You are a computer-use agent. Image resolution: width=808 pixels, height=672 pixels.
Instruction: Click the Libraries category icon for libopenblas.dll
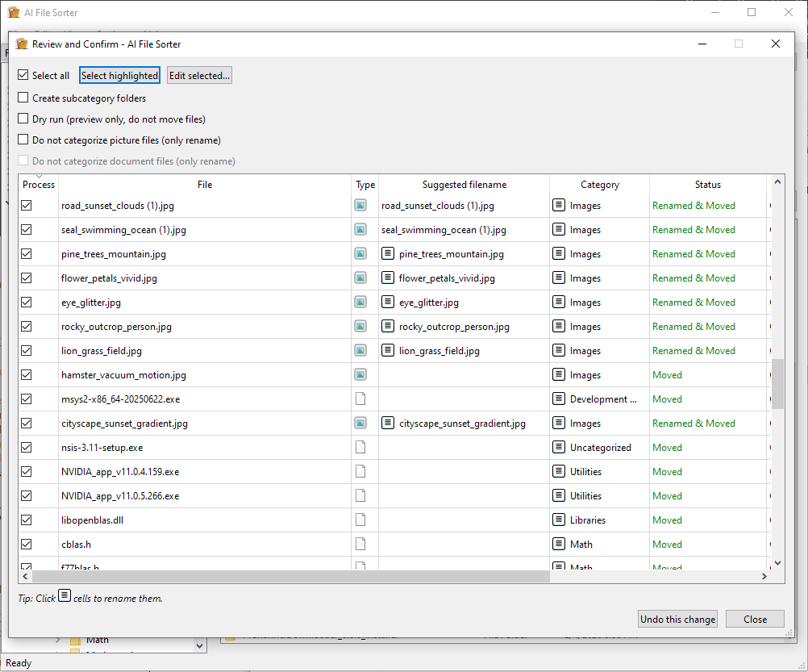point(557,520)
